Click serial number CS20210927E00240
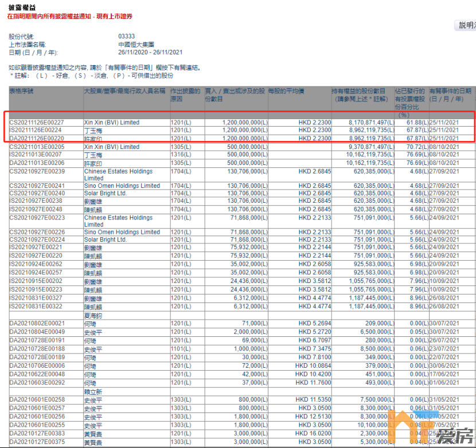This screenshot has height=448, width=476. pyautogui.click(x=37, y=193)
